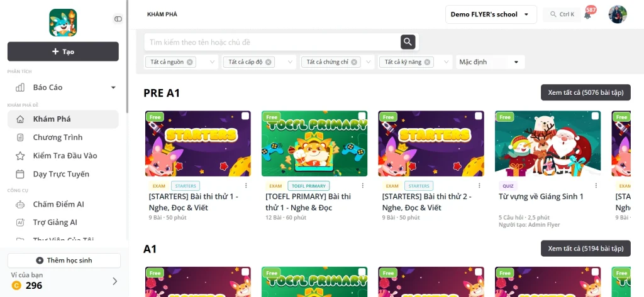Open more options for STARTERS Bài thi thử 2
This screenshot has width=644, height=297.
(479, 185)
